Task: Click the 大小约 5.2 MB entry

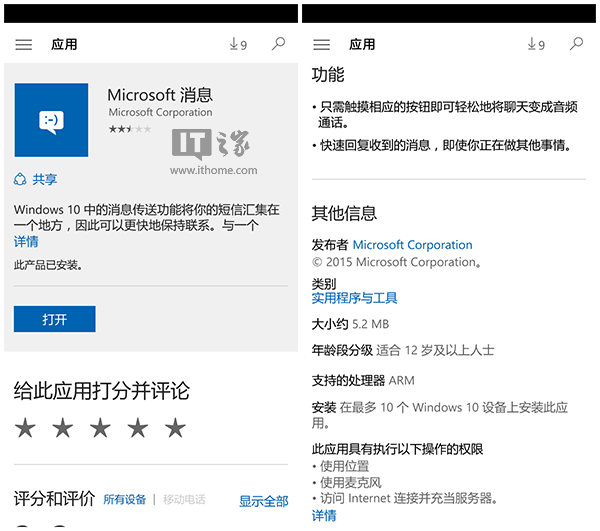Action: pos(350,324)
